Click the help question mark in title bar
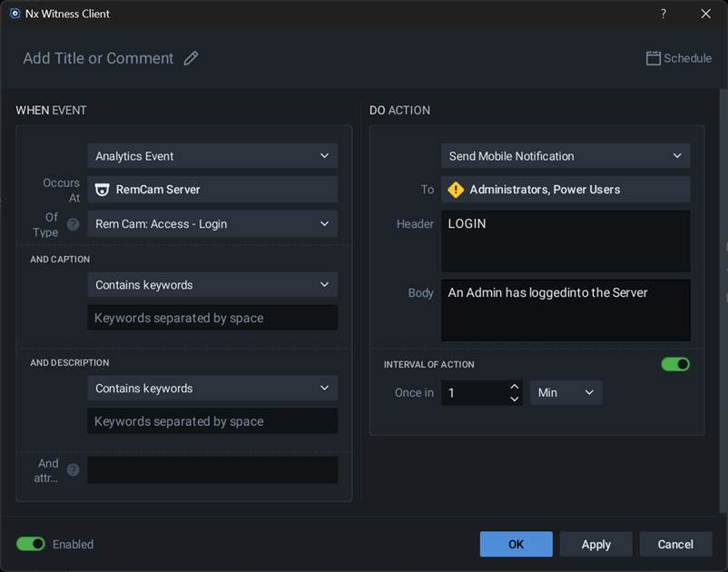The height and width of the screenshot is (572, 728). click(663, 14)
